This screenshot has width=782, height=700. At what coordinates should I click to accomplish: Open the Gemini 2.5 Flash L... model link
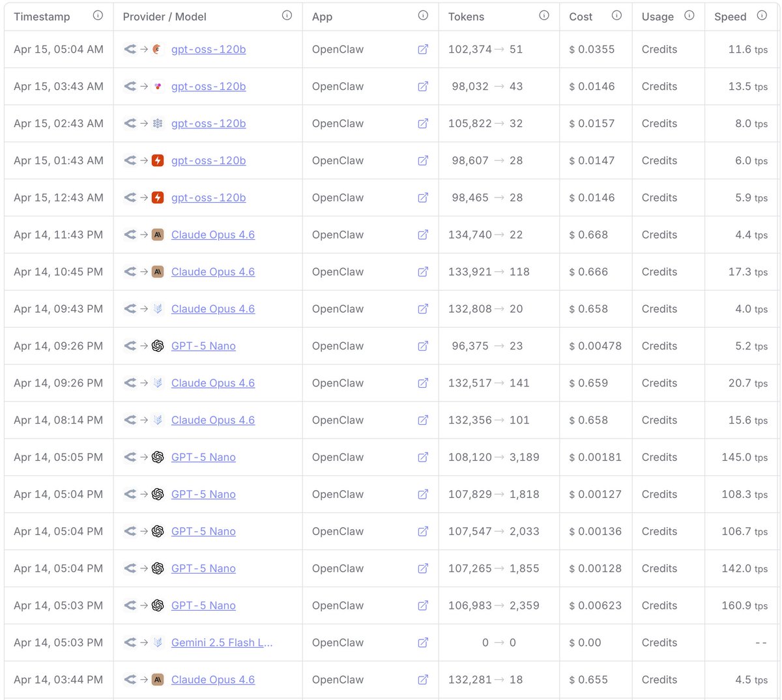click(222, 643)
